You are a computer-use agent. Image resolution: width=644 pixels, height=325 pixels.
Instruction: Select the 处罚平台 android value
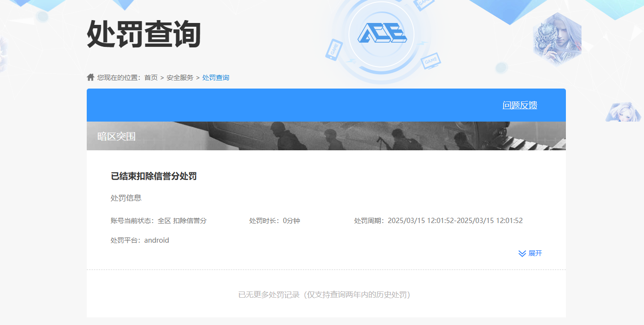click(158, 240)
